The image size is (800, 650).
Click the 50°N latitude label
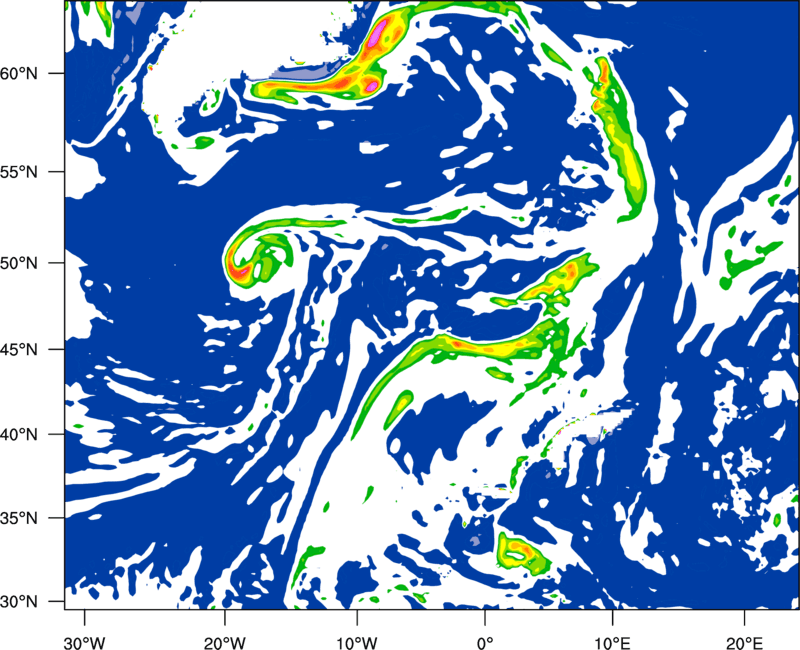click(19, 263)
